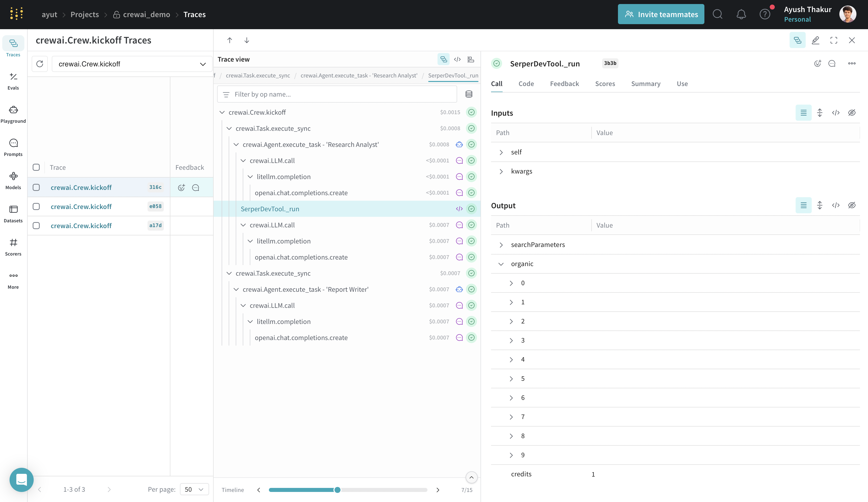
Task: Click the Timeline slider handle
Action: (x=337, y=490)
